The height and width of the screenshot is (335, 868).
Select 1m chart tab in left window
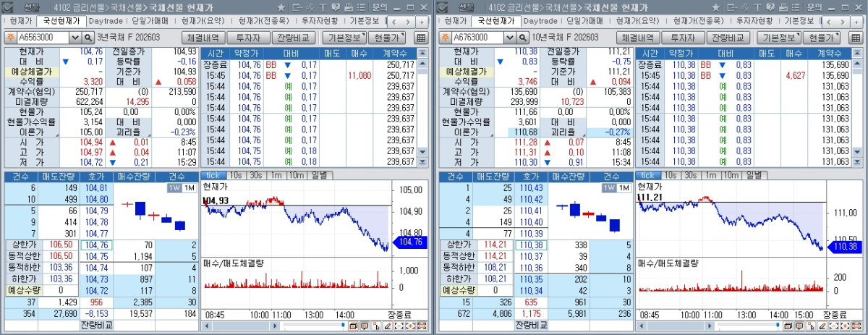tap(276, 175)
